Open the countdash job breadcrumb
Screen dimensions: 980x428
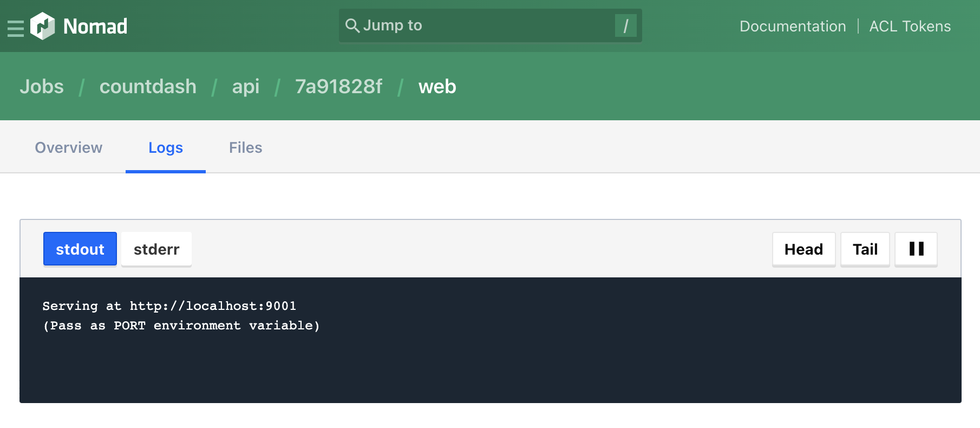(148, 87)
